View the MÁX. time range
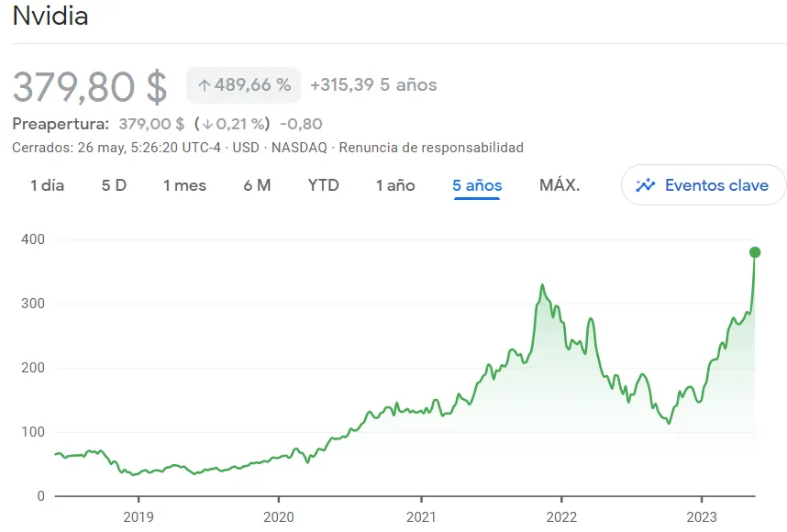Image resolution: width=787 pixels, height=532 pixels. click(560, 185)
